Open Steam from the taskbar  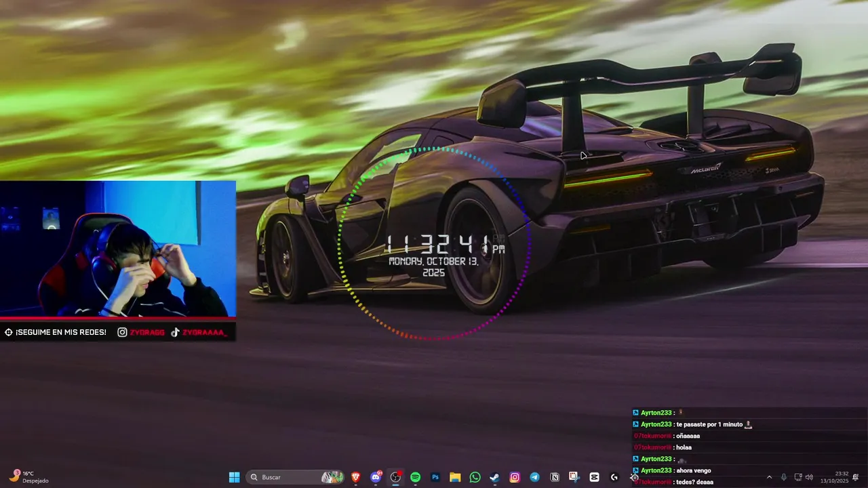coord(495,477)
